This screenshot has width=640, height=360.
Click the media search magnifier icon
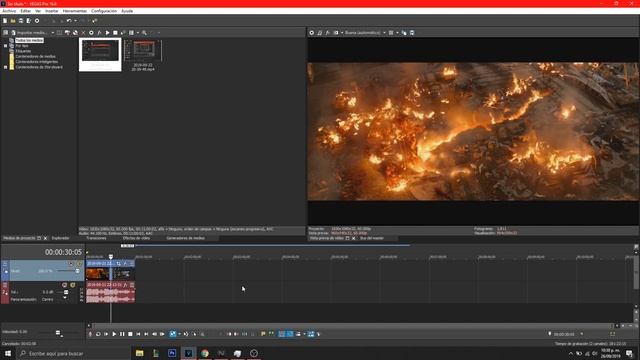coord(144,33)
